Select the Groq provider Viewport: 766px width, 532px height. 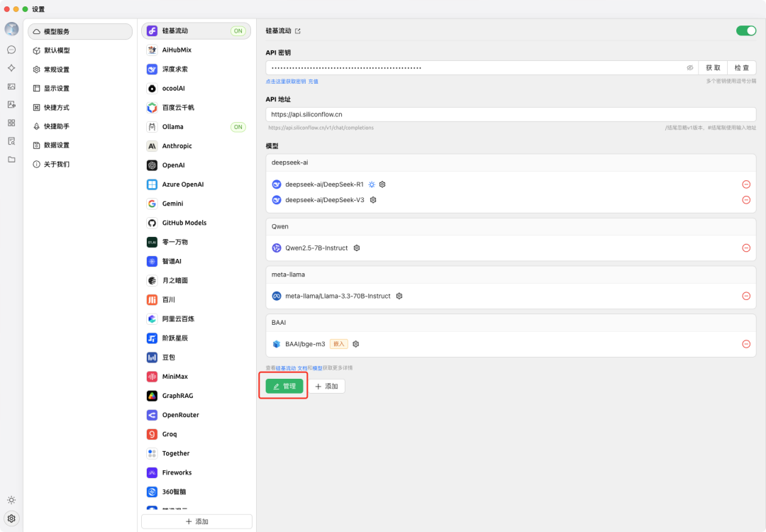196,434
